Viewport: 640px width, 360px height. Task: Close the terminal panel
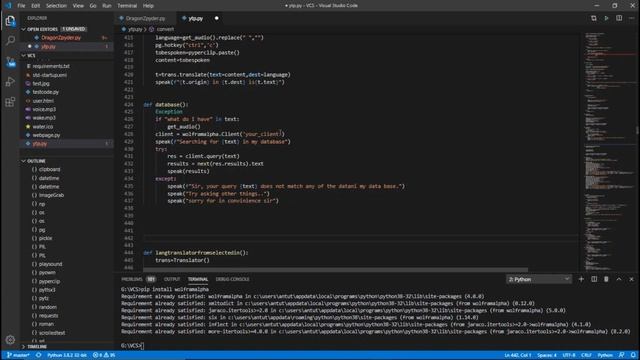pos(631,279)
